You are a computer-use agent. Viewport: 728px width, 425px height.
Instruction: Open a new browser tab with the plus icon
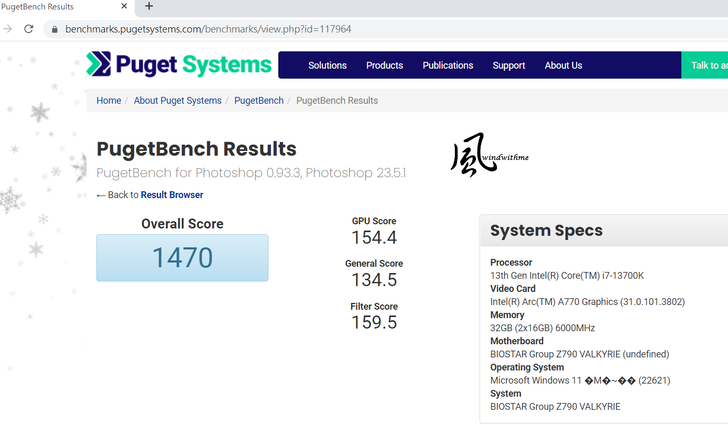(x=149, y=7)
